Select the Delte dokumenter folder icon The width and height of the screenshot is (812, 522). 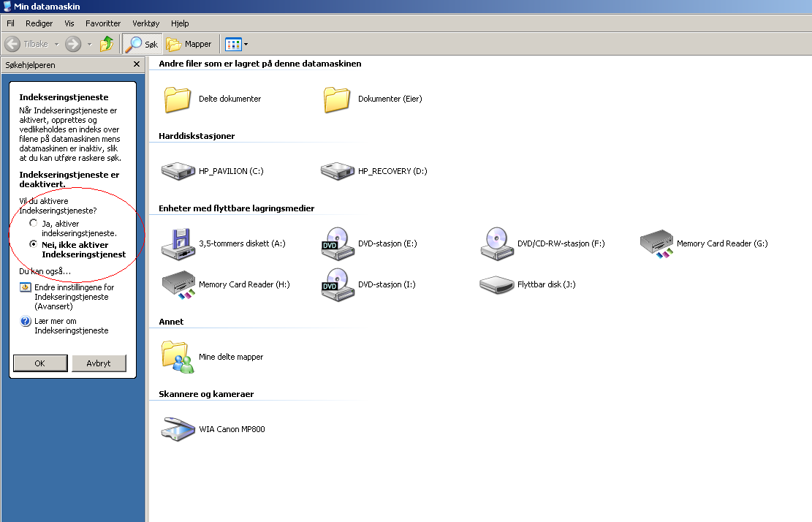click(178, 99)
